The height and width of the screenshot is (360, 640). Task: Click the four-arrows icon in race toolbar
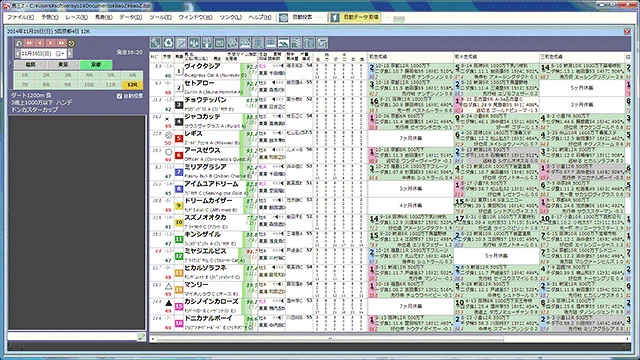[x=194, y=43]
